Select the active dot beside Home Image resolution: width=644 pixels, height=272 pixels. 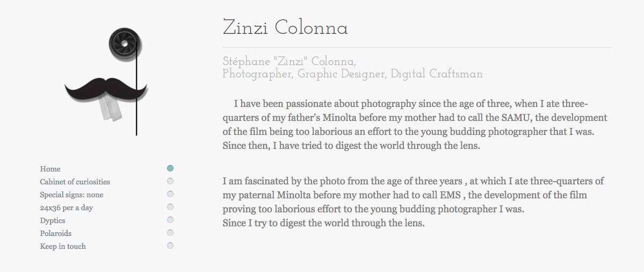[170, 168]
